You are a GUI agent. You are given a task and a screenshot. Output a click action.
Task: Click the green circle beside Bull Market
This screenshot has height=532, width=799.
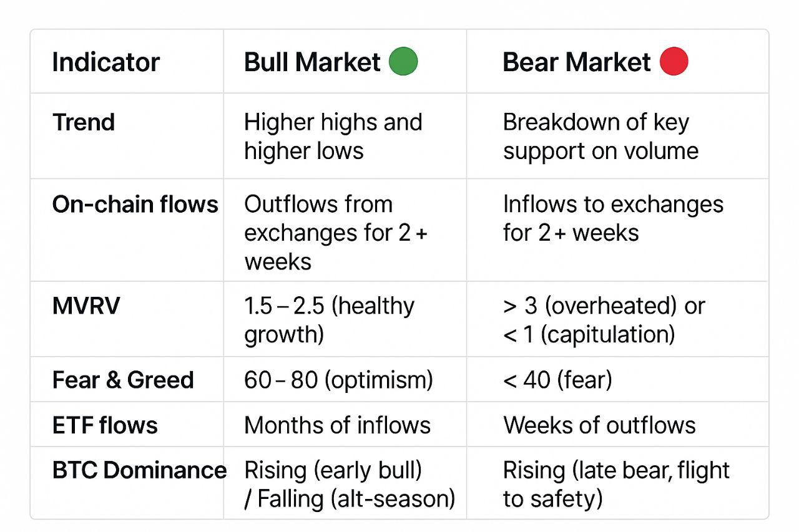403,62
